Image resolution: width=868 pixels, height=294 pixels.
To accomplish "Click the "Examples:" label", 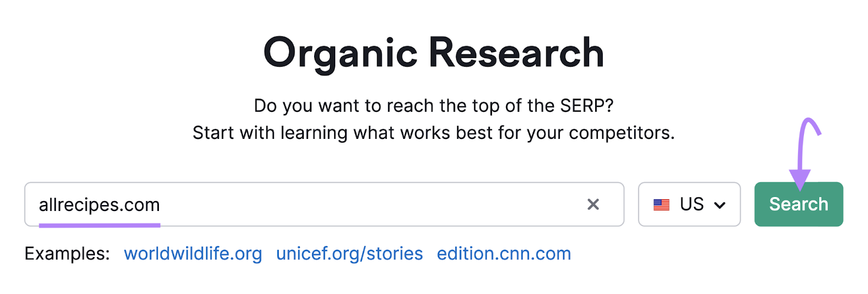I will 67,254.
